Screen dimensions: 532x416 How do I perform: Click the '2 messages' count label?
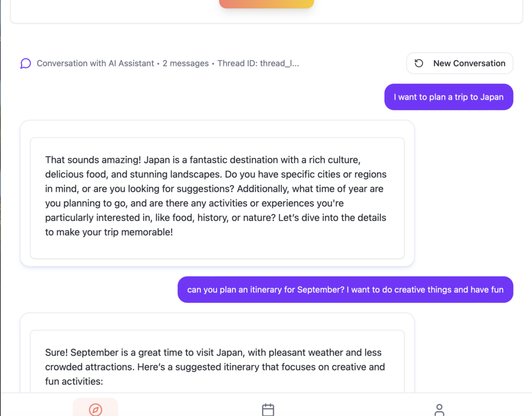[x=185, y=64]
